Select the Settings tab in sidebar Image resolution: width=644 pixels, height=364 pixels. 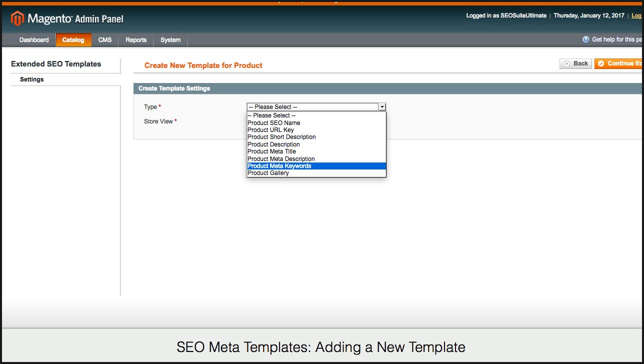pyautogui.click(x=32, y=79)
